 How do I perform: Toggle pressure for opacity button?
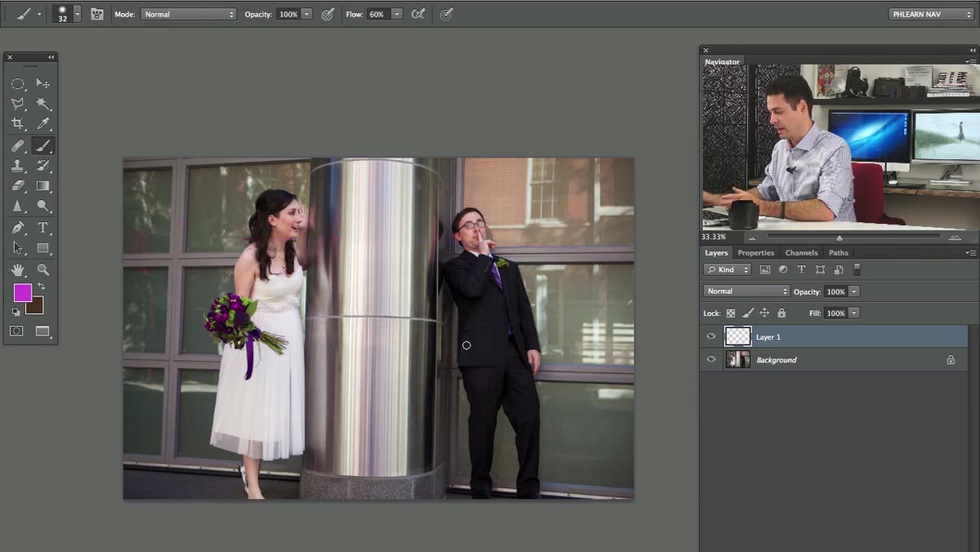(327, 14)
